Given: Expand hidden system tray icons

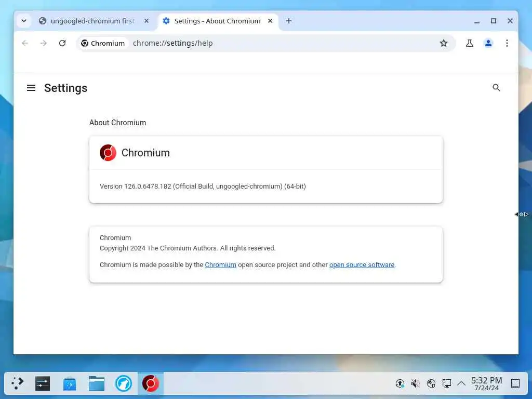Looking at the screenshot, I should pos(461,383).
